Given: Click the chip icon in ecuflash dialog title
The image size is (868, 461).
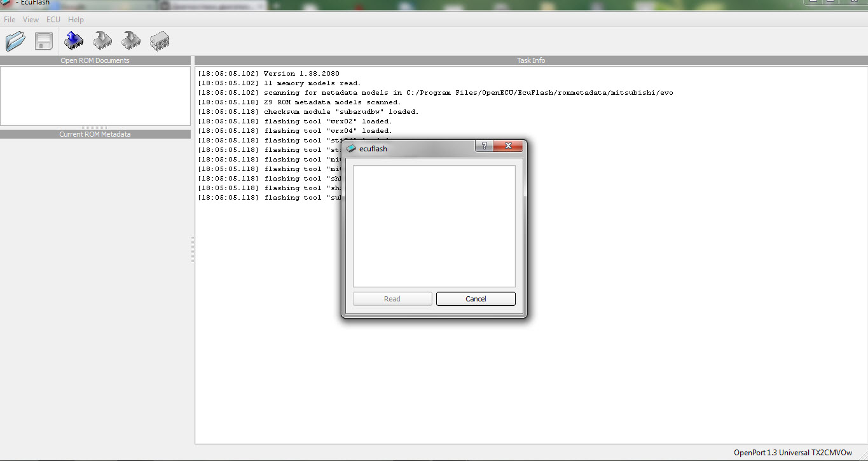Looking at the screenshot, I should coord(351,149).
